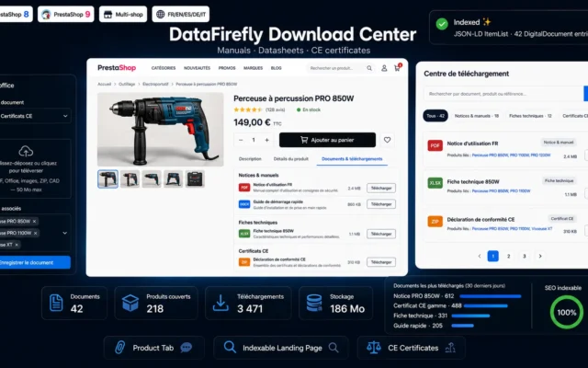Open the shopping cart icon

pos(397,68)
